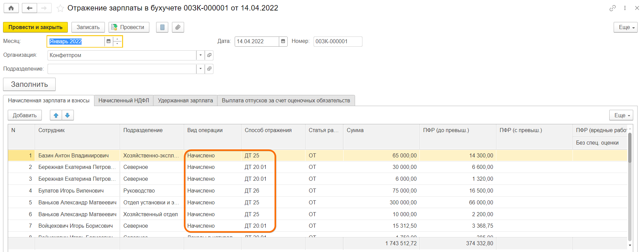The height and width of the screenshot is (252, 644).
Task: Copy link to the document icon
Action: pos(613,8)
